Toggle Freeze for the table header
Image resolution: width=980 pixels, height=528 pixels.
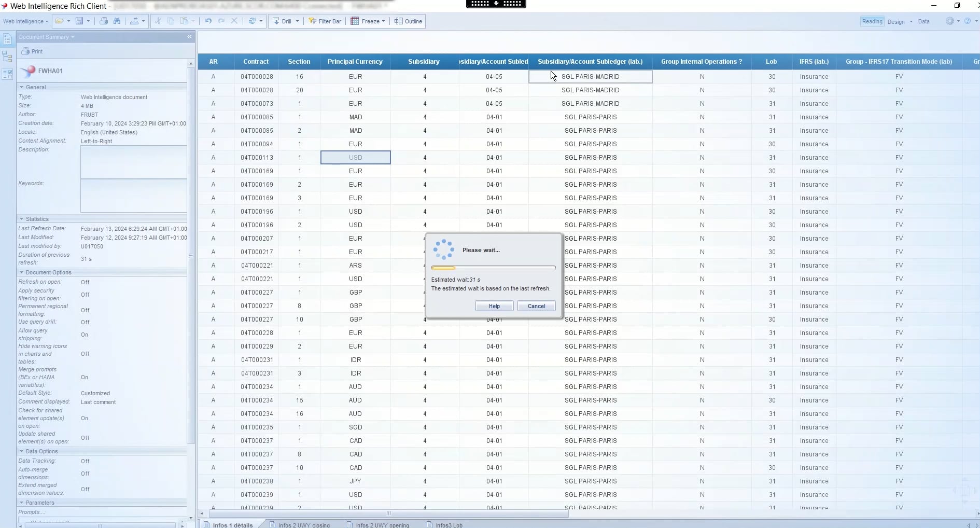coord(368,21)
